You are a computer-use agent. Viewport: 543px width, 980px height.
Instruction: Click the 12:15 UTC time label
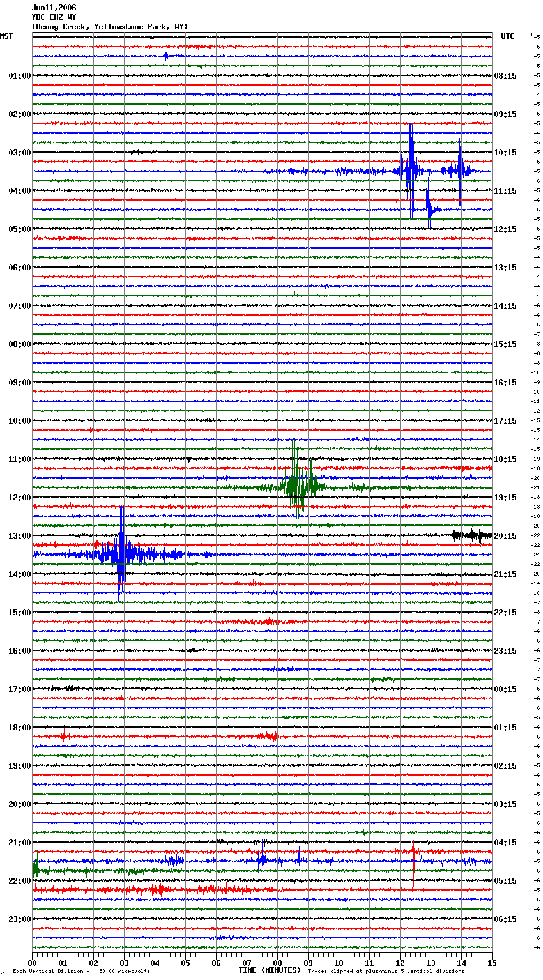click(x=505, y=229)
